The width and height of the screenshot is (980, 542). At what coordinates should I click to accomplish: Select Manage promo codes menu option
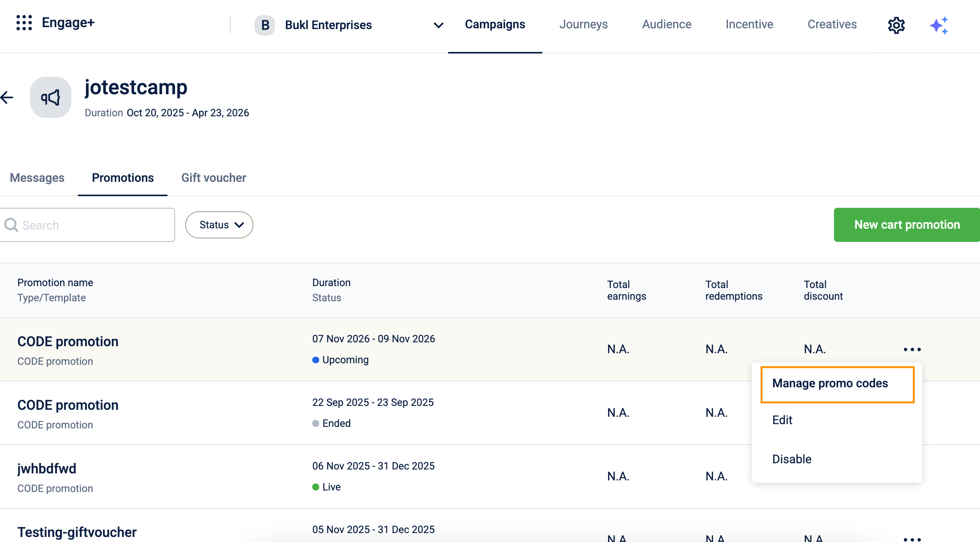point(830,383)
